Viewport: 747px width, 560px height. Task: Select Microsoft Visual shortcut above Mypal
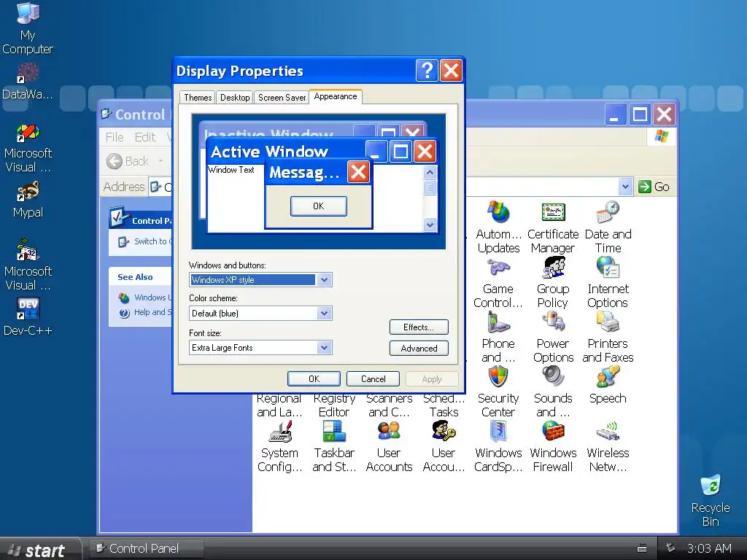tap(28, 149)
